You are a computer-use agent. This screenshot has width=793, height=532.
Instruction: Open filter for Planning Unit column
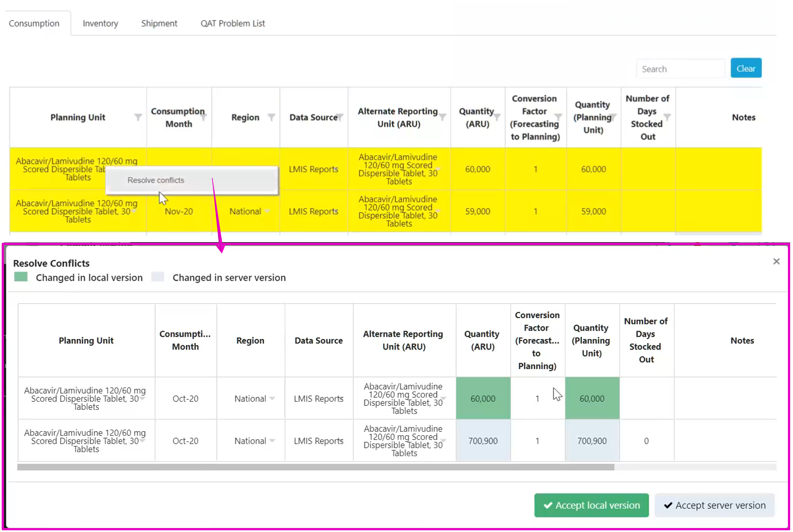(138, 117)
